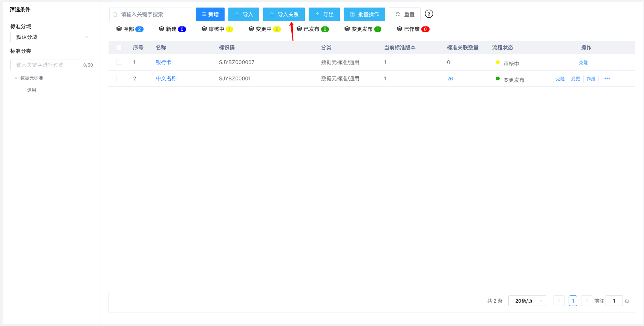Viewport: 644px width, 326px height.
Task: Toggle the select-all checkbox in table header
Action: [x=119, y=48]
